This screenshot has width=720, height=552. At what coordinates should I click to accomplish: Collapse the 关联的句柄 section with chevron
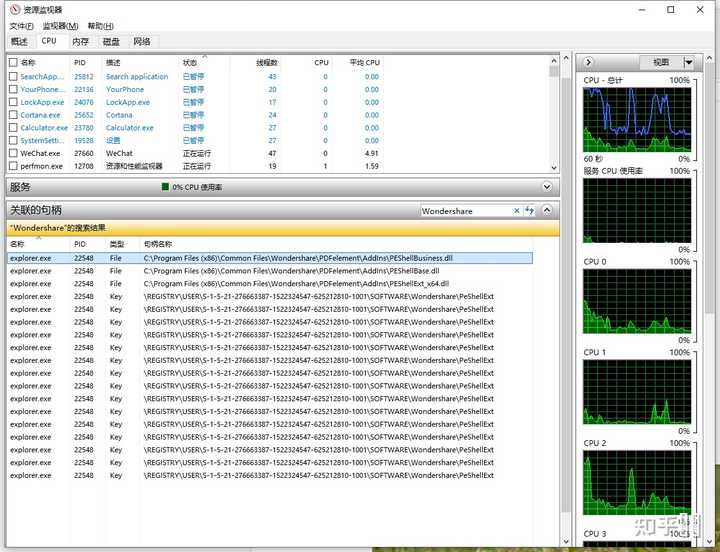click(547, 210)
